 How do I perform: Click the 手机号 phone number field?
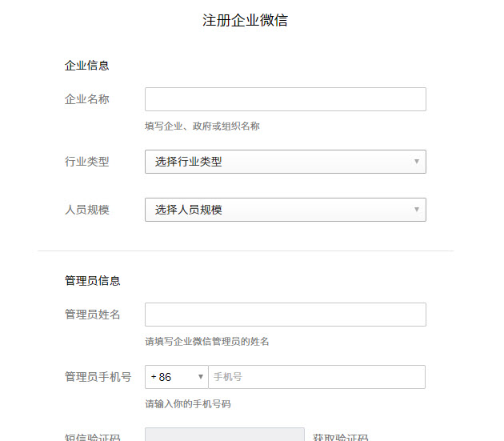(x=316, y=377)
